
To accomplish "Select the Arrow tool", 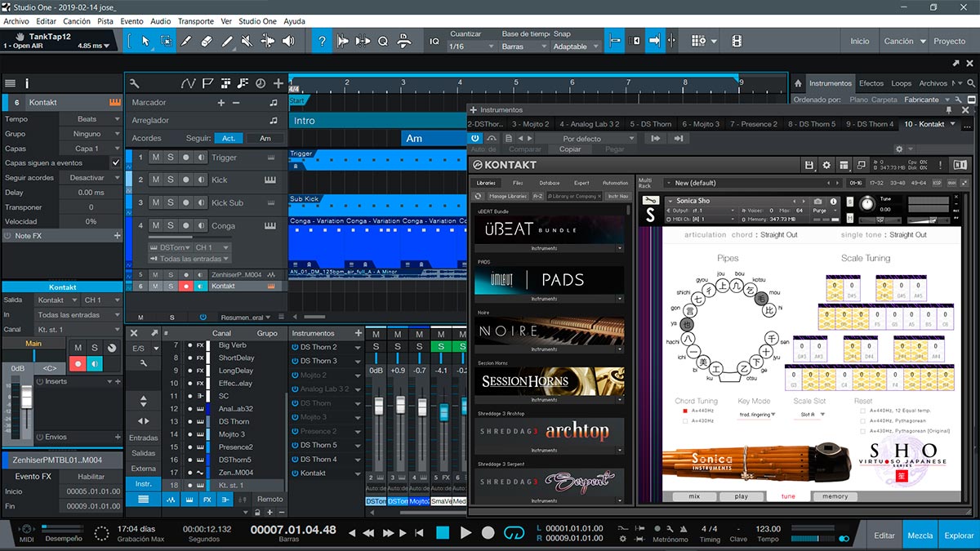I will 145,41.
